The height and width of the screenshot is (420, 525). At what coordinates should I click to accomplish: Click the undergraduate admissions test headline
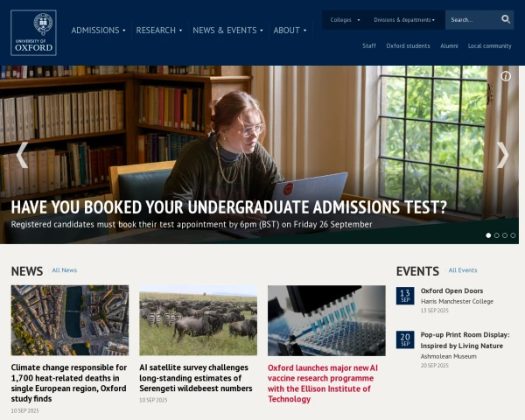229,207
